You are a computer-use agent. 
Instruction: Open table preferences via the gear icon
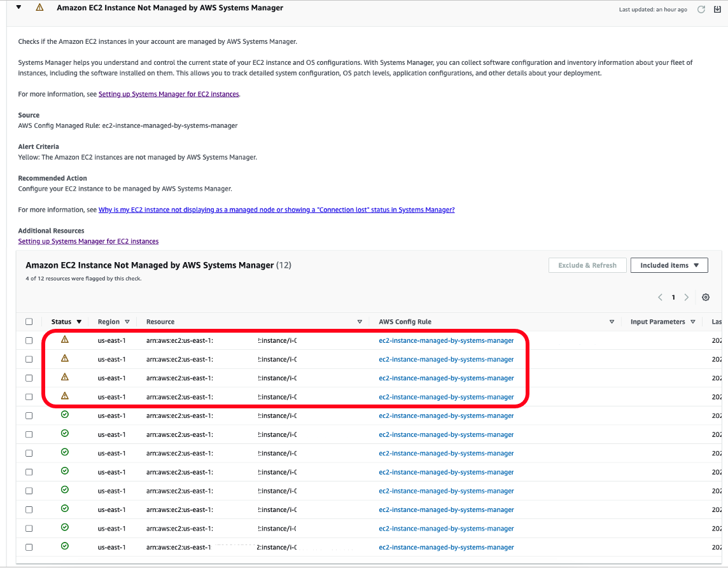(x=706, y=298)
